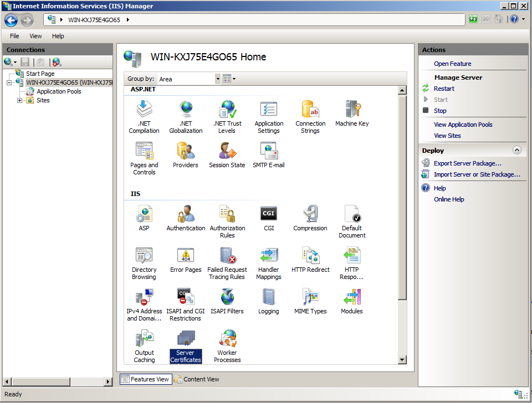
Task: Open the Logging feature
Action: [x=269, y=301]
